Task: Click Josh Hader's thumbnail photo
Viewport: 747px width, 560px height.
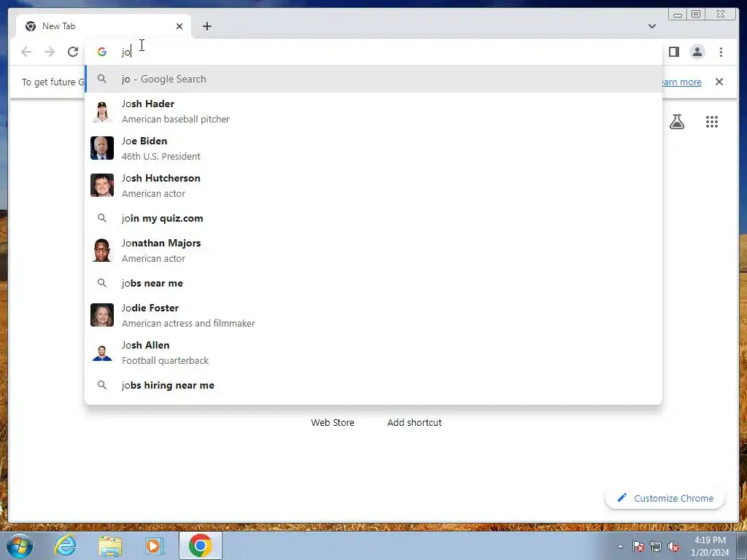Action: [x=102, y=112]
